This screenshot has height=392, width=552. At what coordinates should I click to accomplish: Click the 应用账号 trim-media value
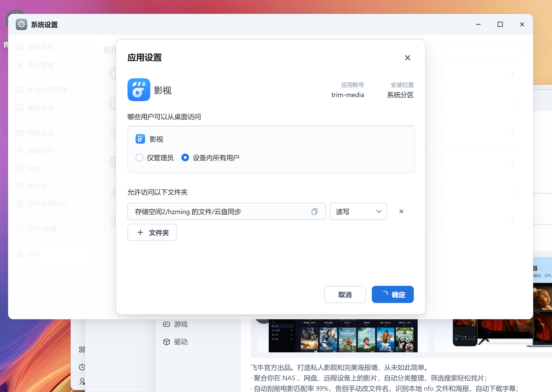347,95
